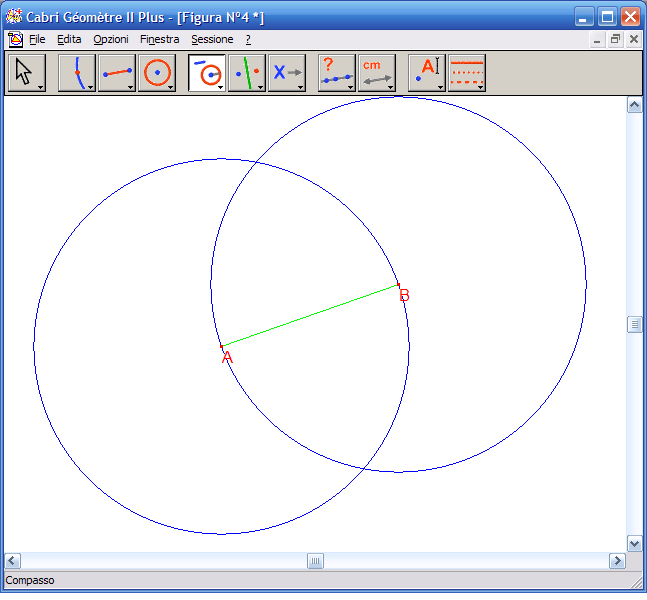This screenshot has height=600, width=647.
Task: Open the Finestra menu
Action: pos(159,40)
